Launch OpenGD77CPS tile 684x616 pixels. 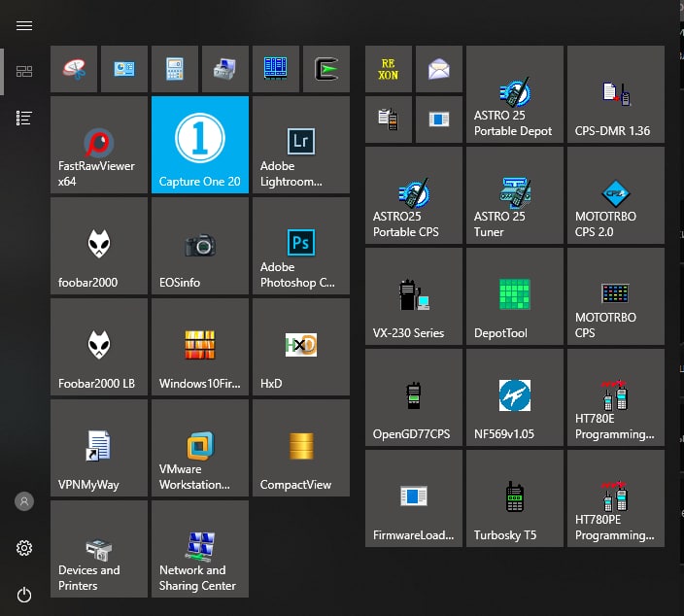(414, 397)
